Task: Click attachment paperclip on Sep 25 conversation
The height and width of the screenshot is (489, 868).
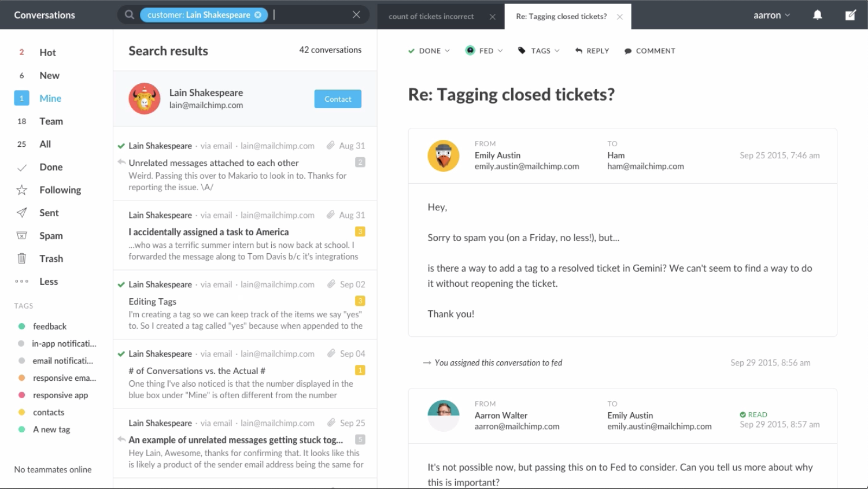Action: point(331,423)
